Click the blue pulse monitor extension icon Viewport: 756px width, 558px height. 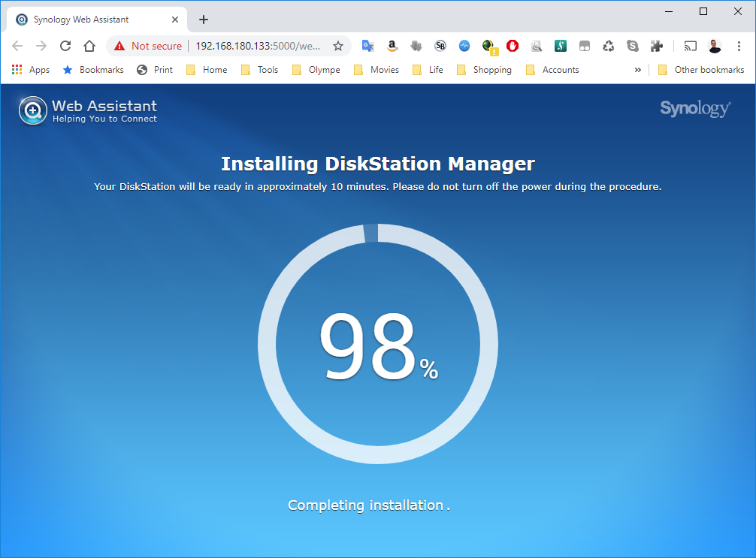click(x=464, y=46)
